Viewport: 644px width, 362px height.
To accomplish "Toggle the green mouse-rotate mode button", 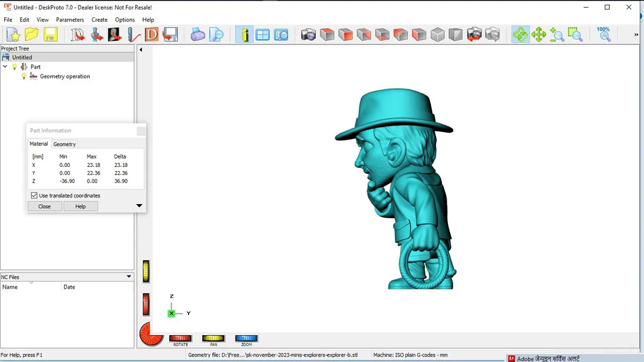I will click(x=521, y=35).
